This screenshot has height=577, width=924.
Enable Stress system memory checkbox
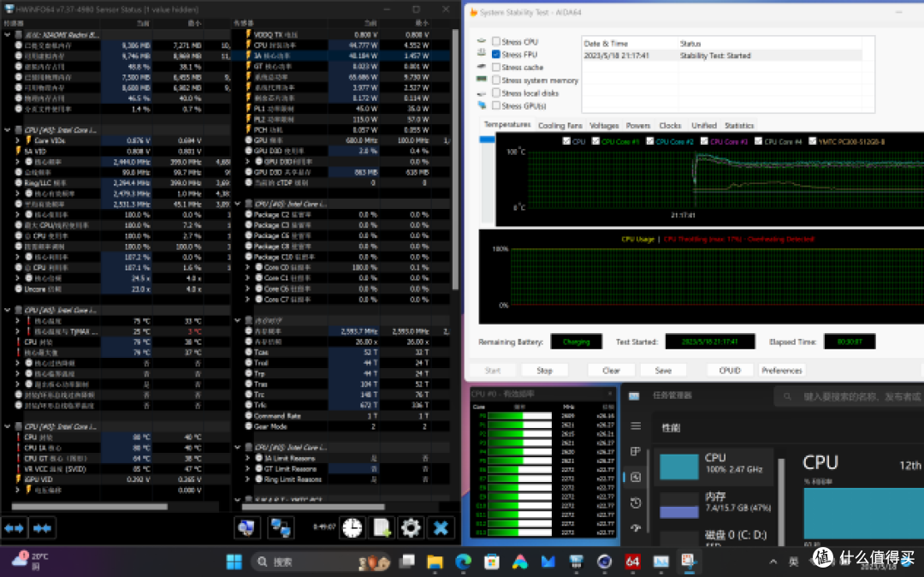tap(496, 80)
